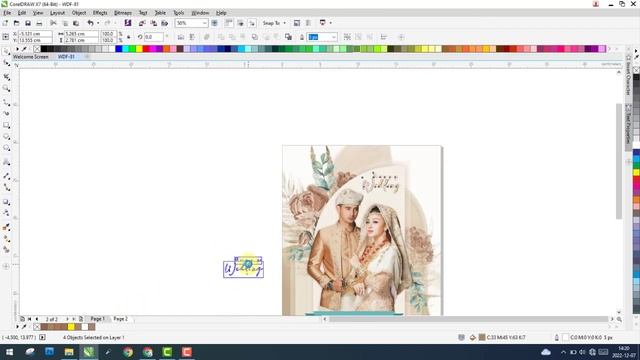Select the Rectangle tool
Screen dimensions: 640x360
coord(6,125)
